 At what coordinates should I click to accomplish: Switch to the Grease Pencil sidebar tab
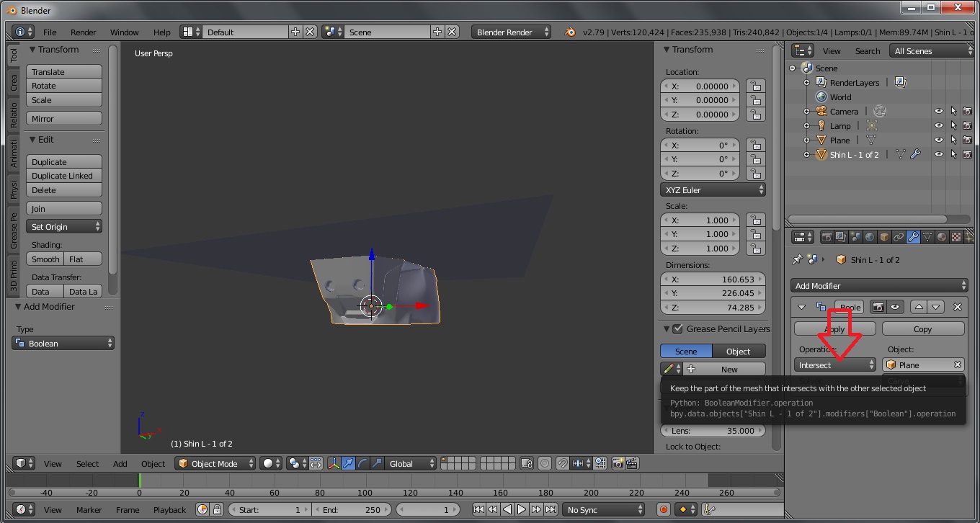pyautogui.click(x=14, y=231)
